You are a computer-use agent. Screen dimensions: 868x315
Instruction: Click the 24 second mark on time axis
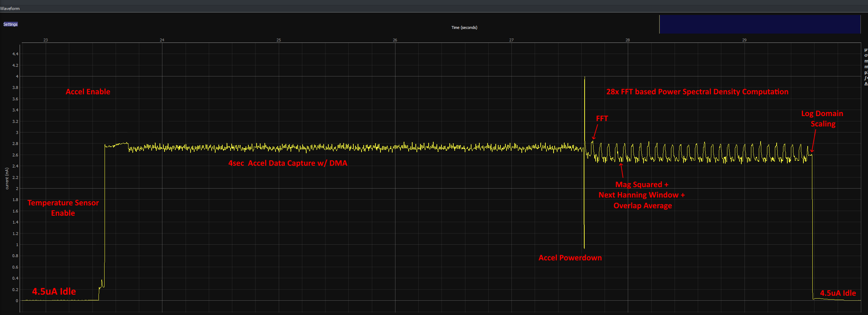[162, 40]
